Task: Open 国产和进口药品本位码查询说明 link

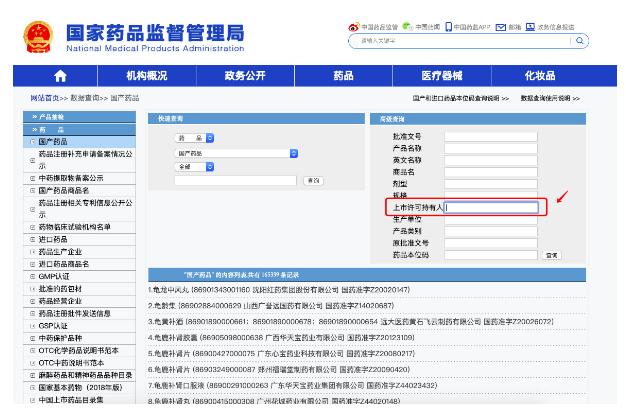Action: [x=461, y=98]
